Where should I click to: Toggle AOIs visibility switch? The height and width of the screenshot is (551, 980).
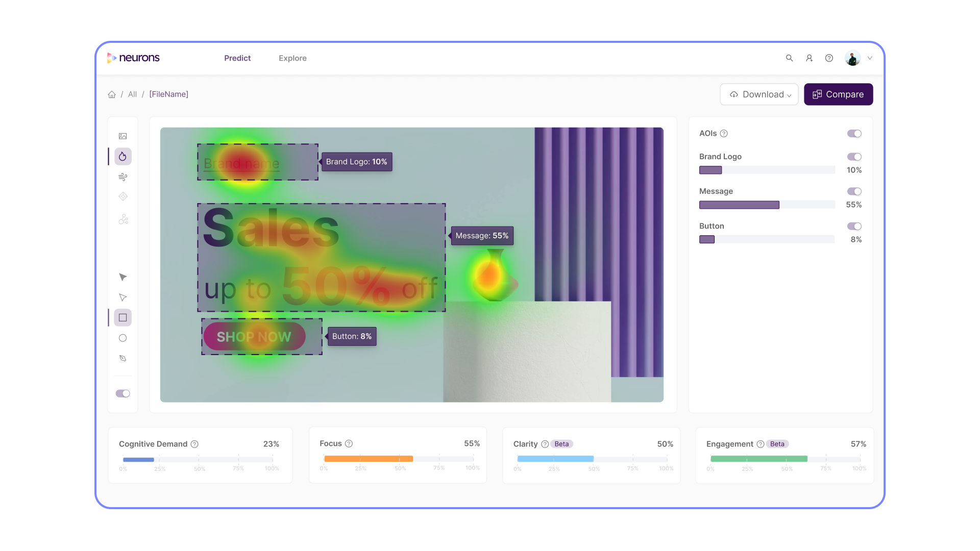click(854, 133)
